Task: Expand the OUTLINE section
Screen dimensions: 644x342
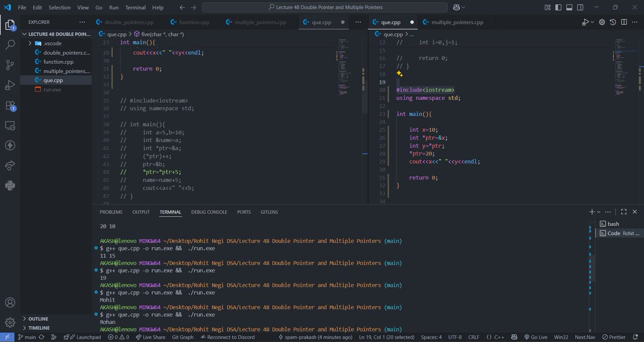Action: [x=56, y=318]
